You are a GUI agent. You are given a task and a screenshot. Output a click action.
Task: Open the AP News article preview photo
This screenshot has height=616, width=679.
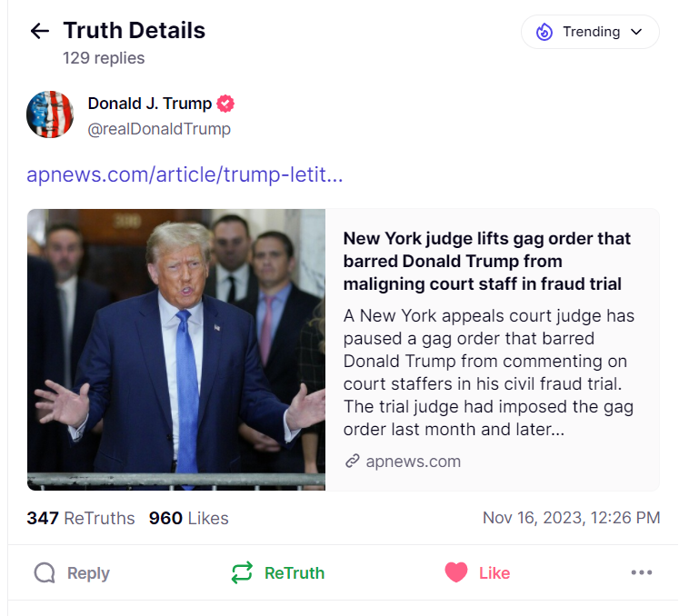point(176,350)
